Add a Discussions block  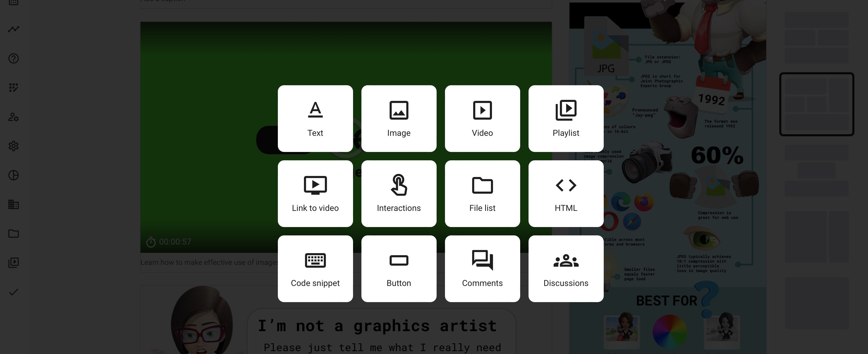click(566, 268)
